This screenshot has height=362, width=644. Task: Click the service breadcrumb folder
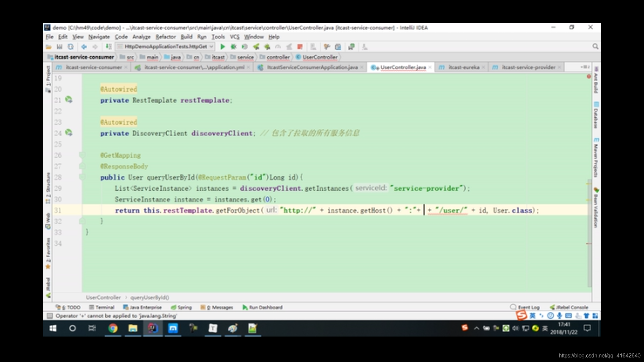[x=242, y=57]
